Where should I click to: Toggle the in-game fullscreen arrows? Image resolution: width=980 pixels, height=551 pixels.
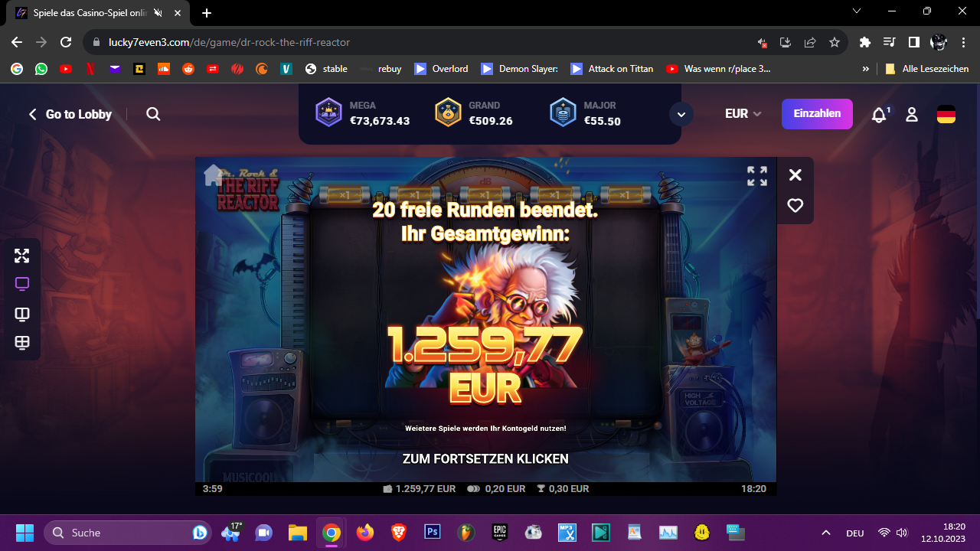[x=757, y=176]
